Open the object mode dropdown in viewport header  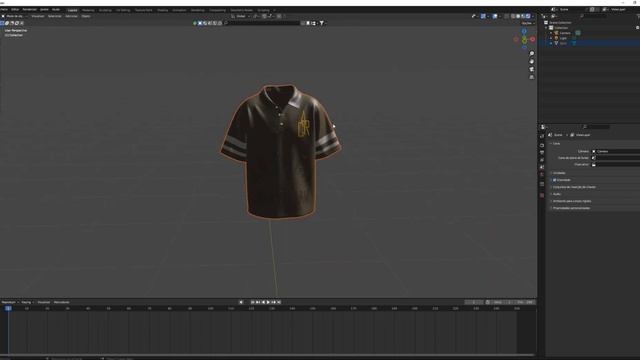[x=15, y=16]
